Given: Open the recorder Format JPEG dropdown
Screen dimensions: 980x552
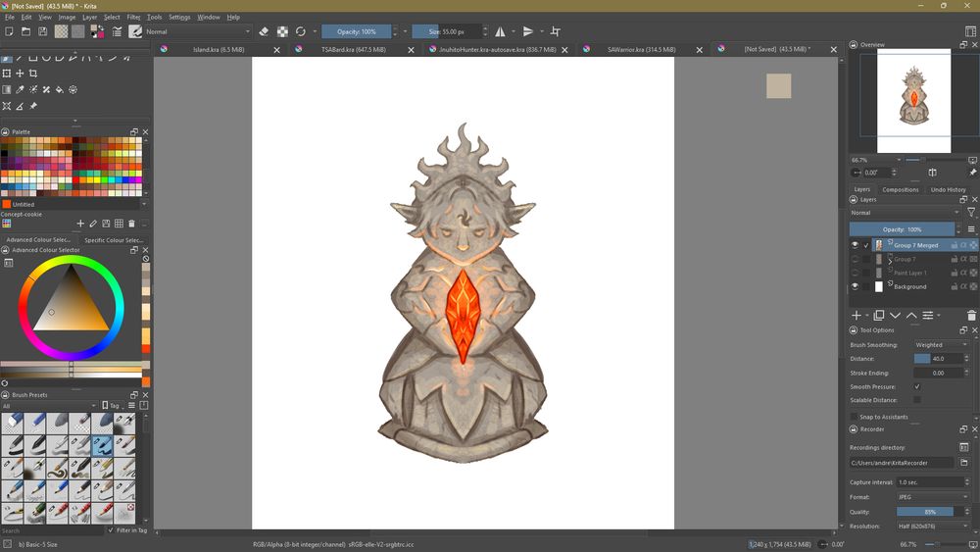Looking at the screenshot, I should pyautogui.click(x=932, y=497).
